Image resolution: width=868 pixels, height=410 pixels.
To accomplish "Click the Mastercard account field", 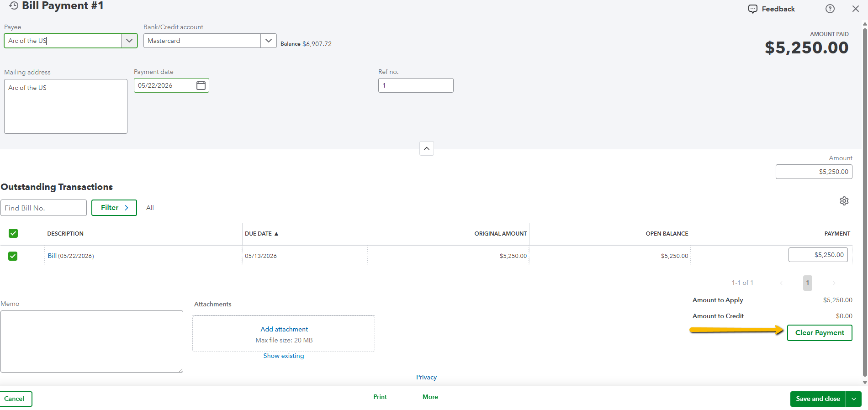I will tap(202, 41).
